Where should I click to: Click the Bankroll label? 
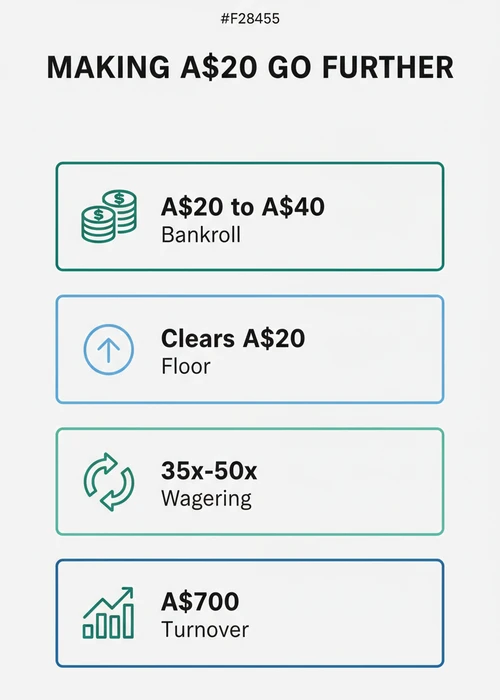[x=201, y=235]
